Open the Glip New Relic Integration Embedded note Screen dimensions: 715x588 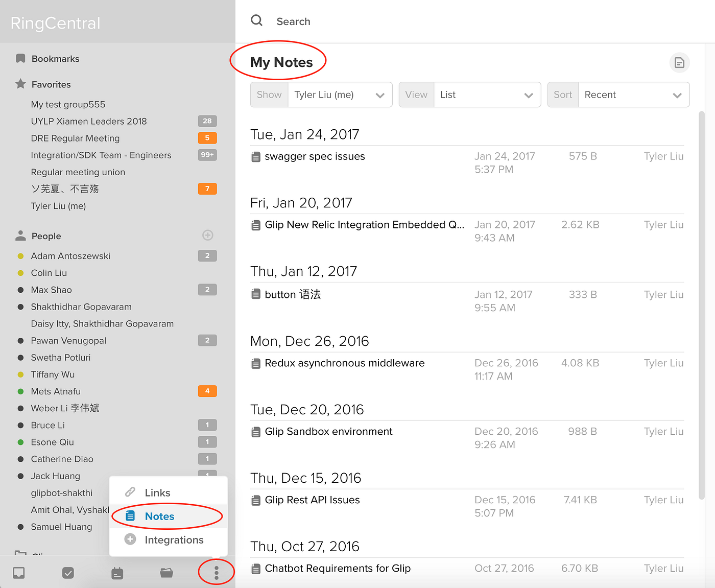[364, 225]
